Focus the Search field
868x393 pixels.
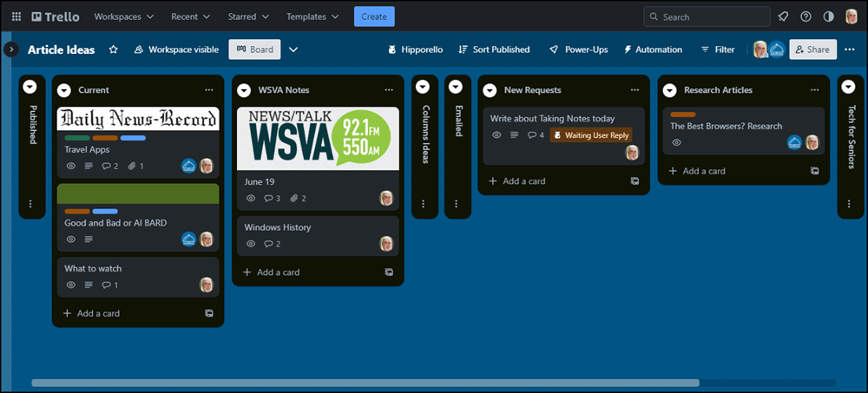click(707, 16)
